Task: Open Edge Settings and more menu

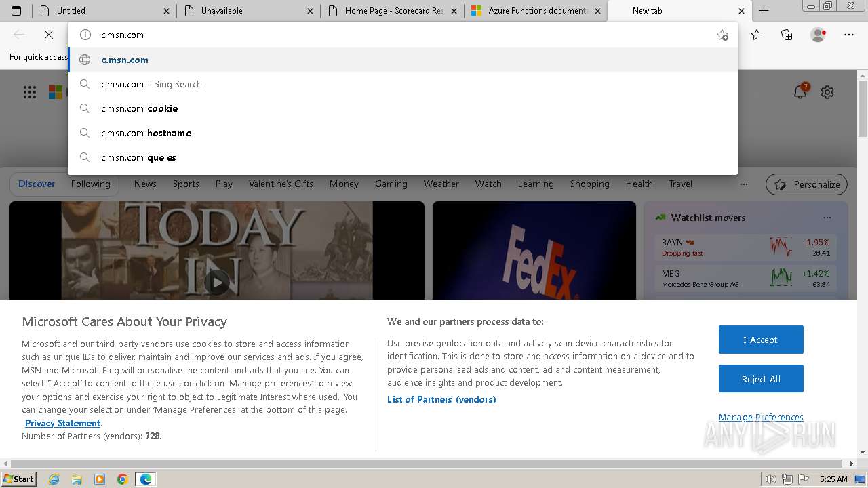Action: pyautogui.click(x=849, y=35)
